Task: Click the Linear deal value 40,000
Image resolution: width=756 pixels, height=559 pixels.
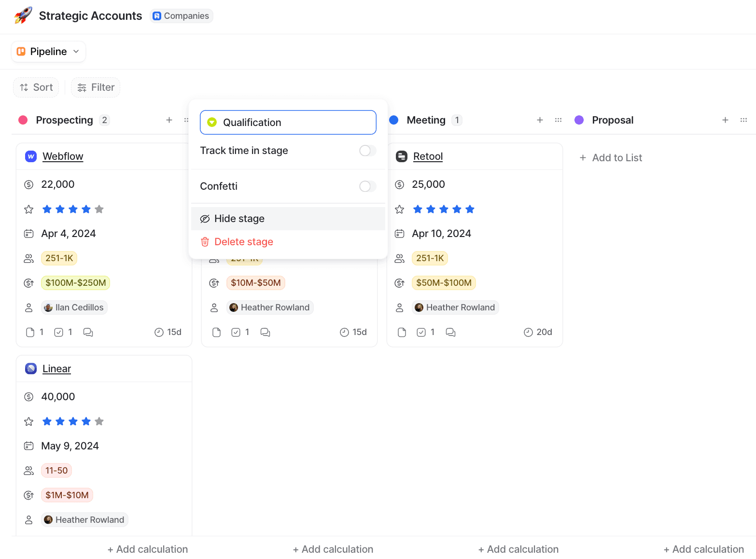Action: click(x=58, y=397)
